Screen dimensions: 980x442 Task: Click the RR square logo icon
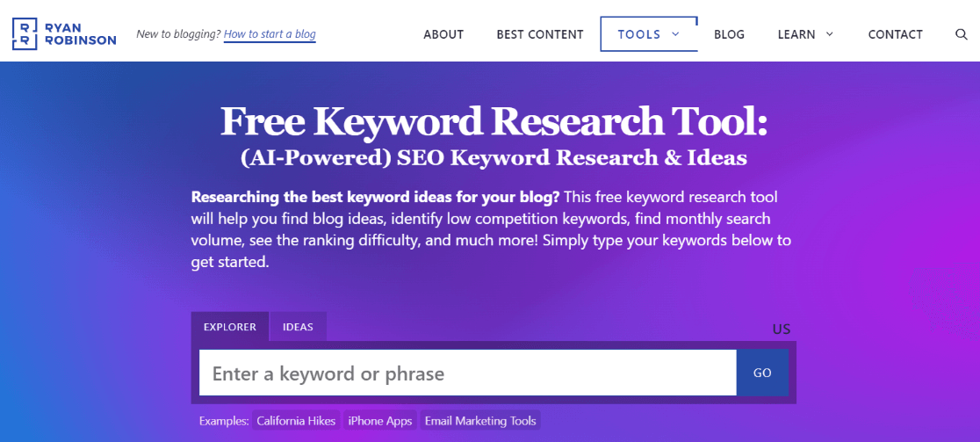pyautogui.click(x=25, y=33)
